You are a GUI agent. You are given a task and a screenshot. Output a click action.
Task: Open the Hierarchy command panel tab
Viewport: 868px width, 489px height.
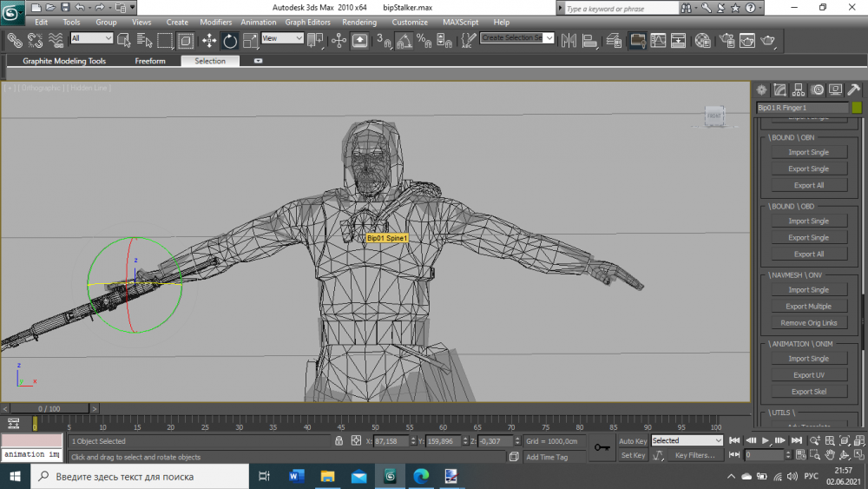click(799, 89)
